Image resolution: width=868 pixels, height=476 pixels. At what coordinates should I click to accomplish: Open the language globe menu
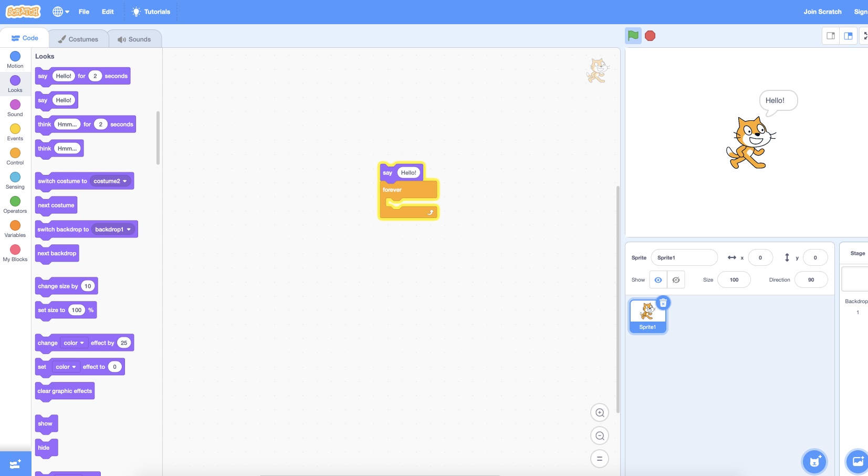click(61, 12)
